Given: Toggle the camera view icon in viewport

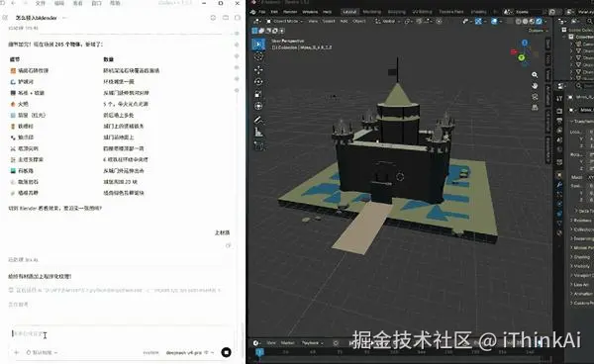Looking at the screenshot, I should (x=535, y=97).
